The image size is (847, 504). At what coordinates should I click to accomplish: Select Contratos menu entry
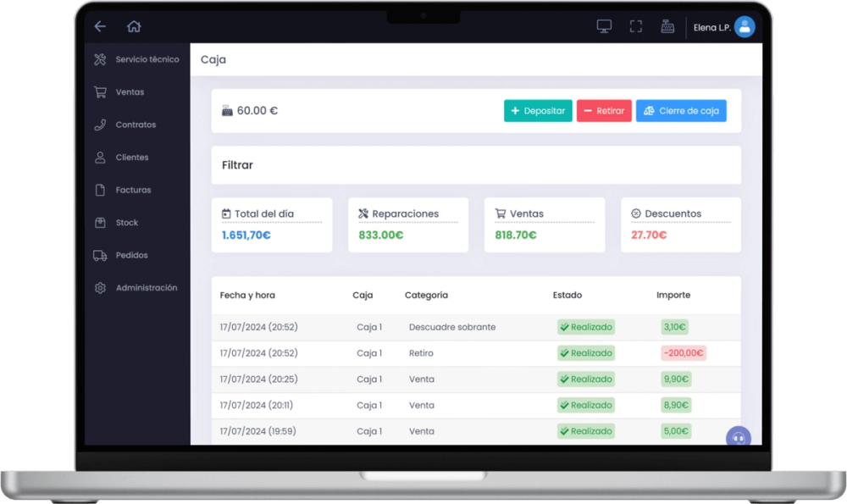[x=137, y=125]
